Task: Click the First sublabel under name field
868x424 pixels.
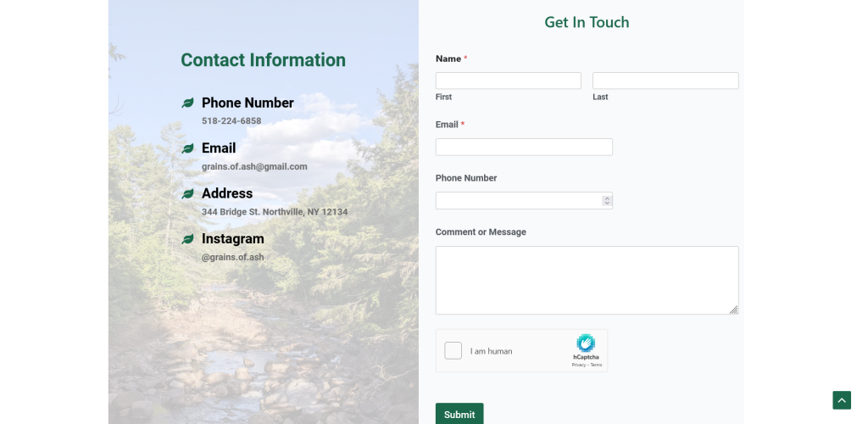Action: tap(443, 97)
